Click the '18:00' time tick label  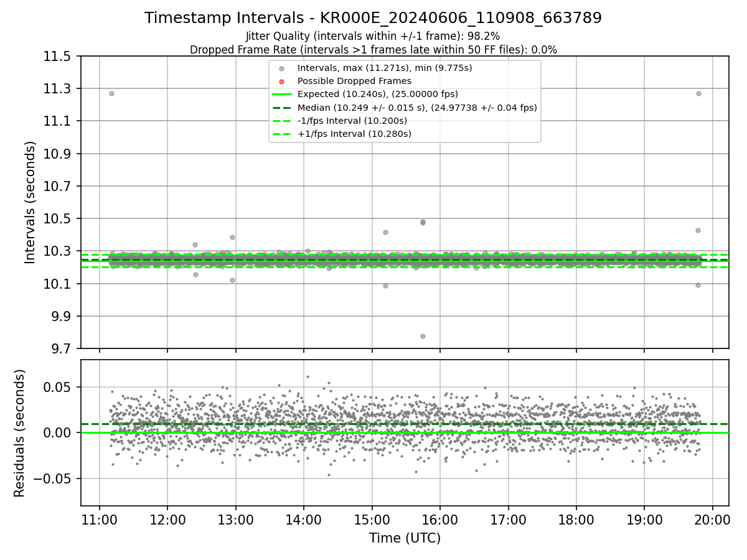(576, 519)
